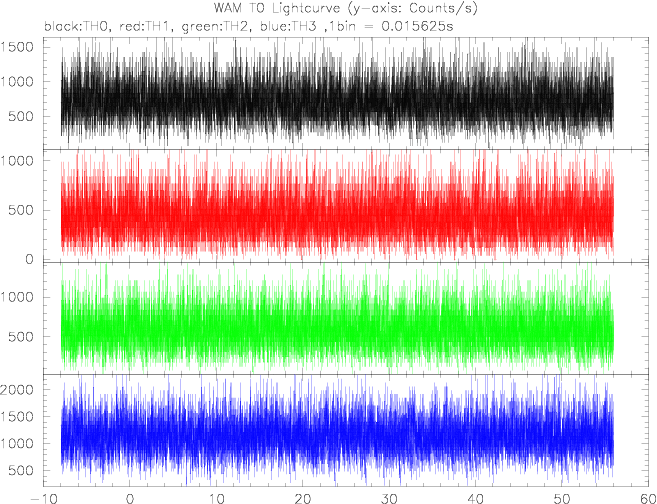Click the "green:TH2" legend text

[214, 27]
